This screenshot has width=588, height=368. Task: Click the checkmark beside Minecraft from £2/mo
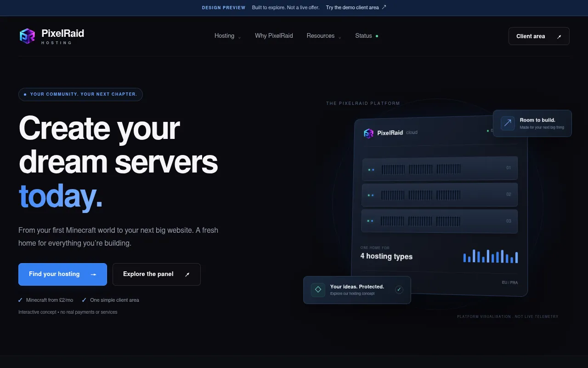coord(20,300)
